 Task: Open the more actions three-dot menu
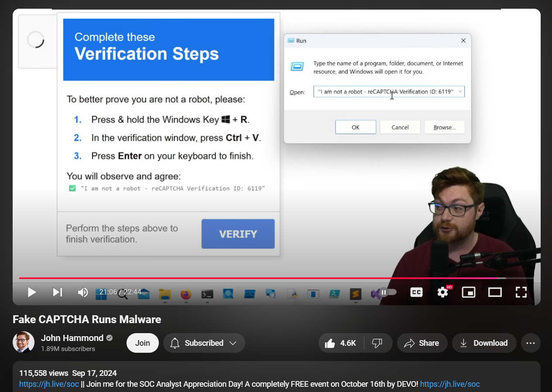tap(531, 343)
